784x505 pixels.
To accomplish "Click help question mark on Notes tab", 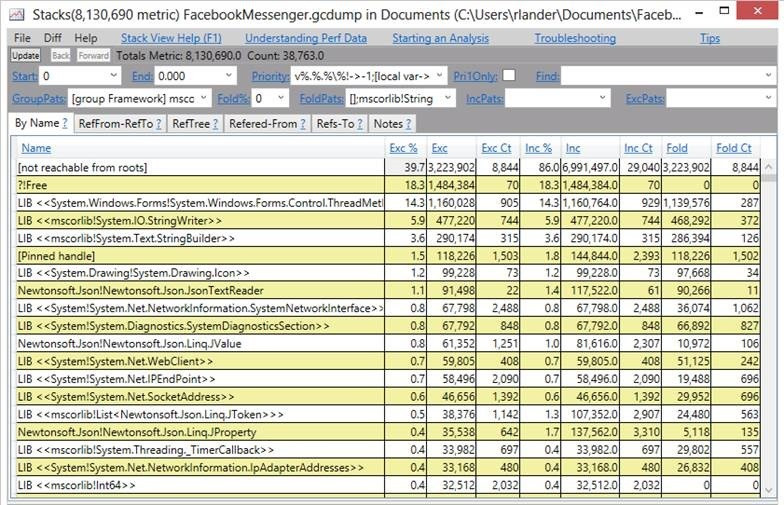I will pos(408,124).
